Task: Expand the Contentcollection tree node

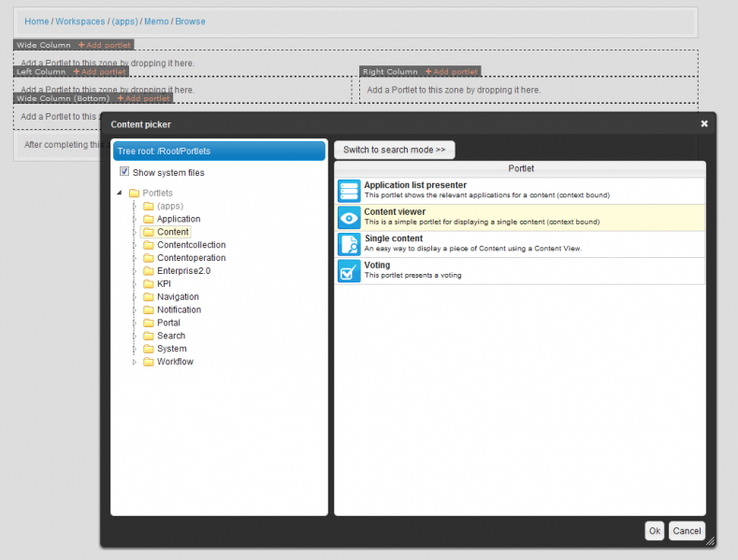Action: click(x=135, y=245)
